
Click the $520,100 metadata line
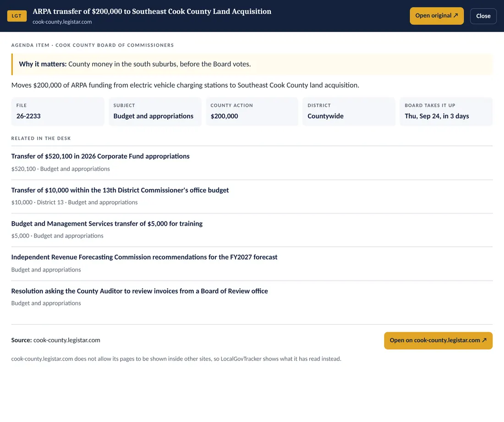point(60,169)
